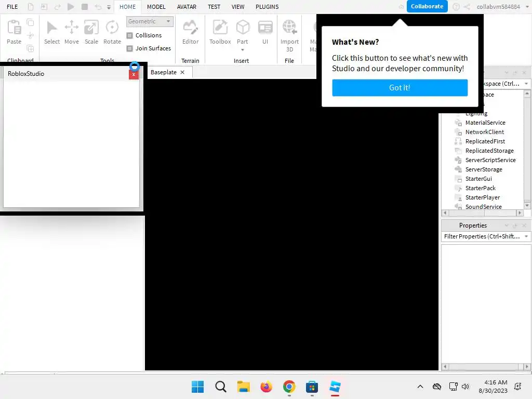Click the Redo arrow in quick access bar
Image resolution: width=532 pixels, height=399 pixels.
pos(57,6)
